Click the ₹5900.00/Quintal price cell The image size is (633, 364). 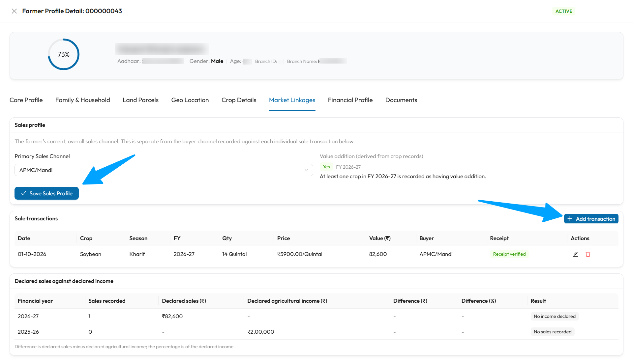click(x=300, y=254)
